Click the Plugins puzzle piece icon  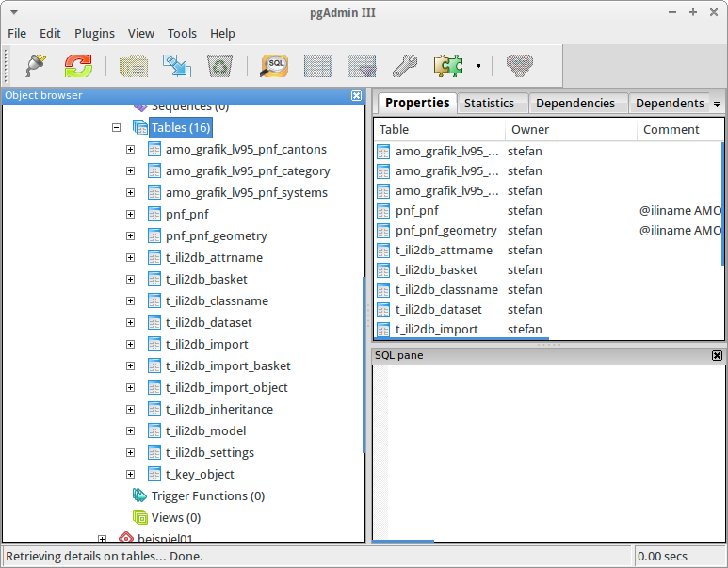[448, 66]
